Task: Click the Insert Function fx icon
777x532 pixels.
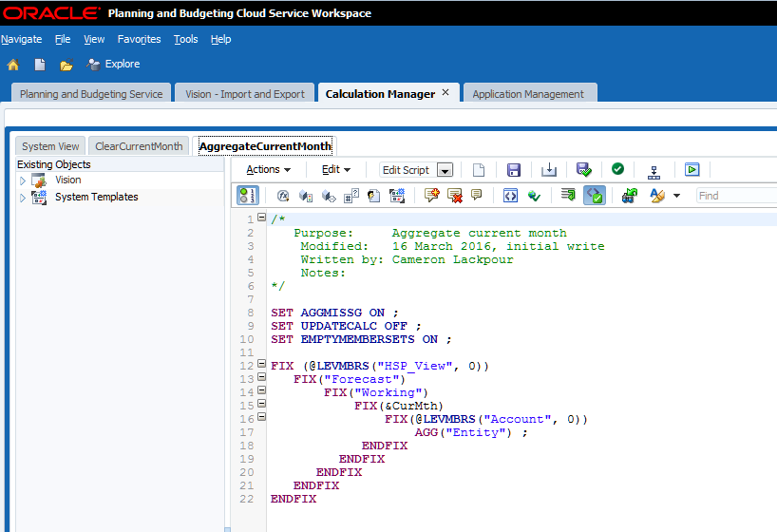Action: pos(282,196)
